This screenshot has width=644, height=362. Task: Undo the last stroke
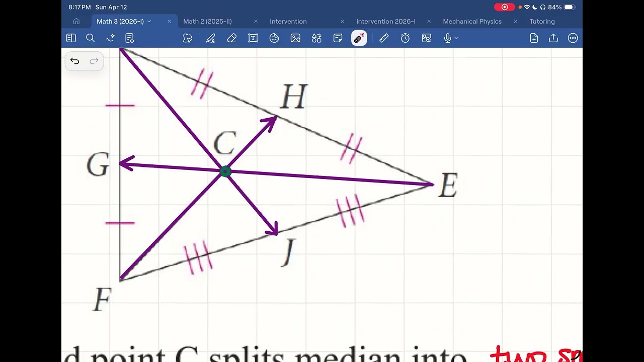(x=74, y=61)
